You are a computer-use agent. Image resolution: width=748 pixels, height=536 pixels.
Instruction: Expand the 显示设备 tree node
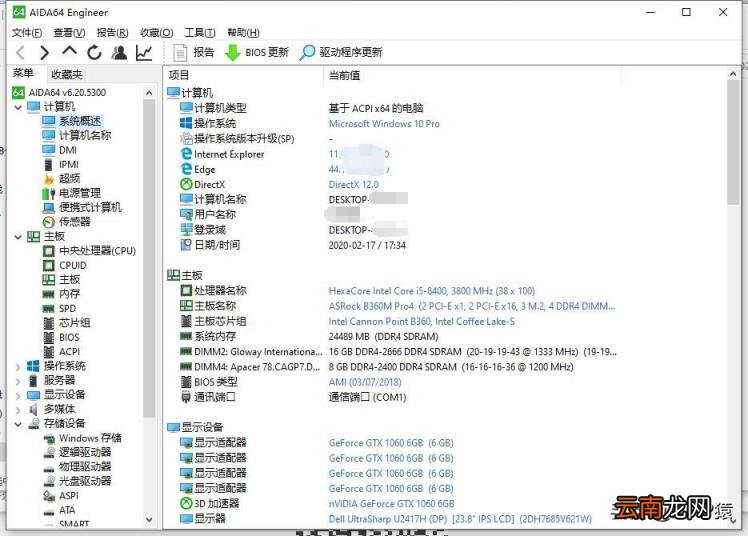pos(18,395)
